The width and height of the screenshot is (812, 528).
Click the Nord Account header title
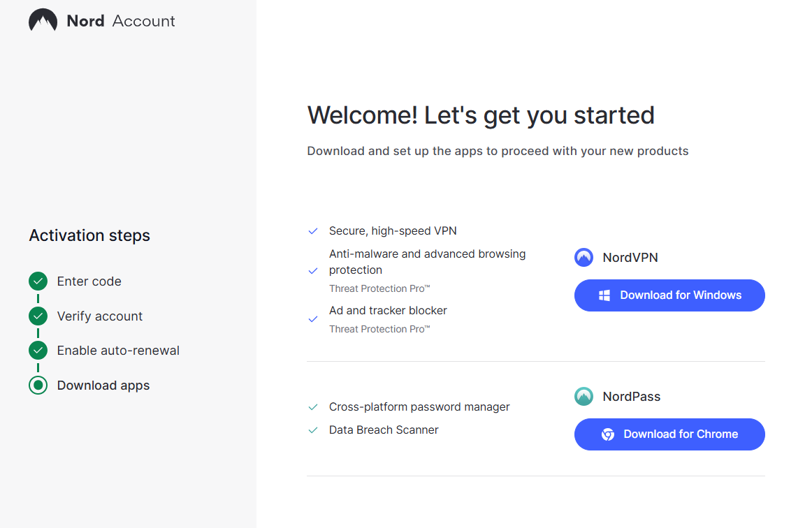point(121,21)
